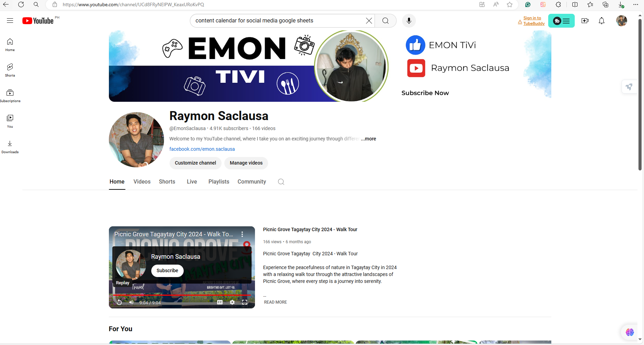
Task: Open the facebook.com/emon.saclausa link
Action: 202,149
